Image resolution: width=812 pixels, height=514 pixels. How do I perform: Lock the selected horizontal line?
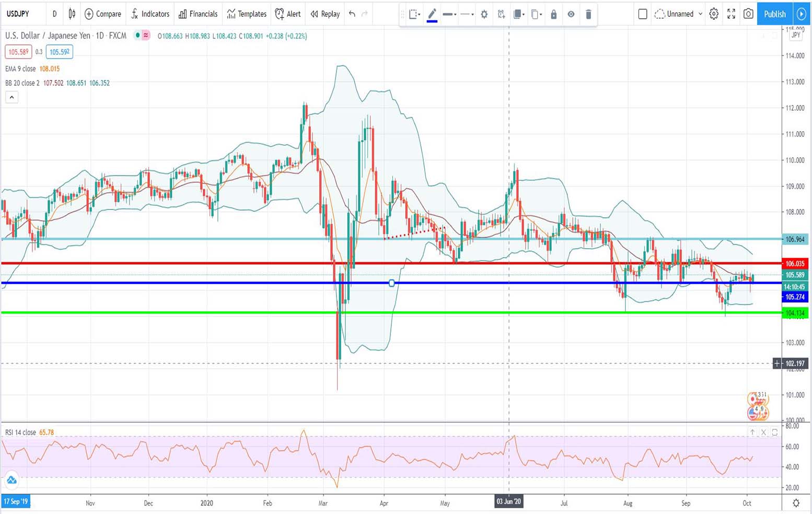coord(554,15)
